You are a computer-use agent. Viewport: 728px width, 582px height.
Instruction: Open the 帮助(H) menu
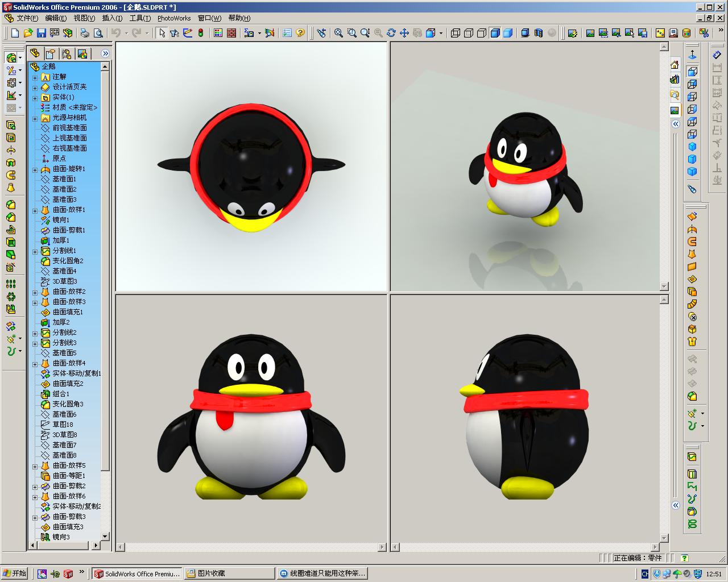click(x=239, y=18)
